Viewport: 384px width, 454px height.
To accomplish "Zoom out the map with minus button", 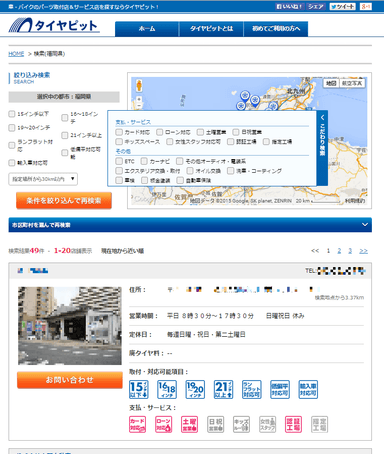I will [139, 105].
